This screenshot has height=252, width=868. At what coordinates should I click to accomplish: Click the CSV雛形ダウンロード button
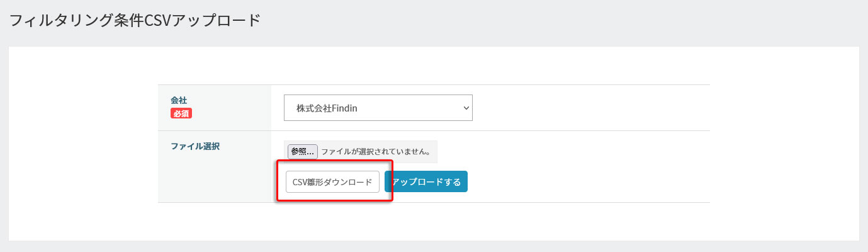pyautogui.click(x=332, y=181)
